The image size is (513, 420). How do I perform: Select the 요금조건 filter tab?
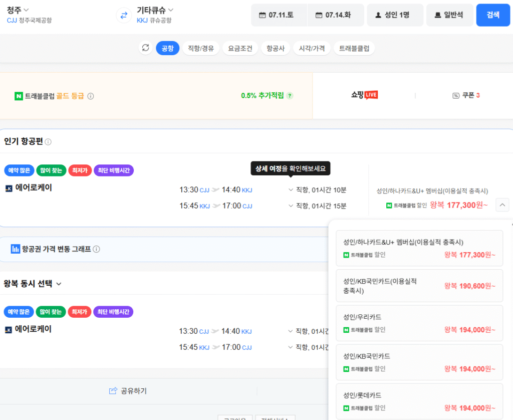(240, 48)
